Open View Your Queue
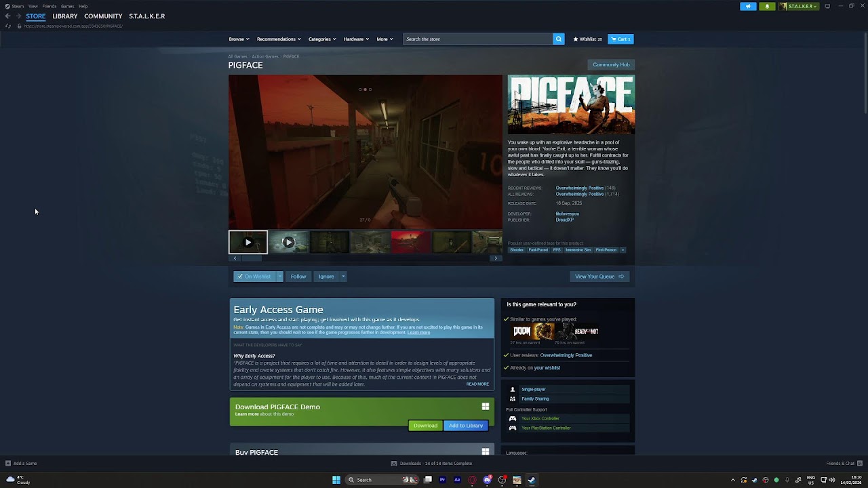The image size is (868, 488). 599,277
